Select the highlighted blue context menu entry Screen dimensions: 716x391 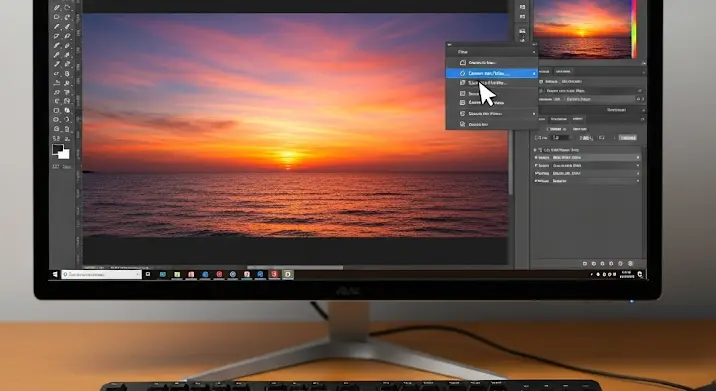pos(492,73)
